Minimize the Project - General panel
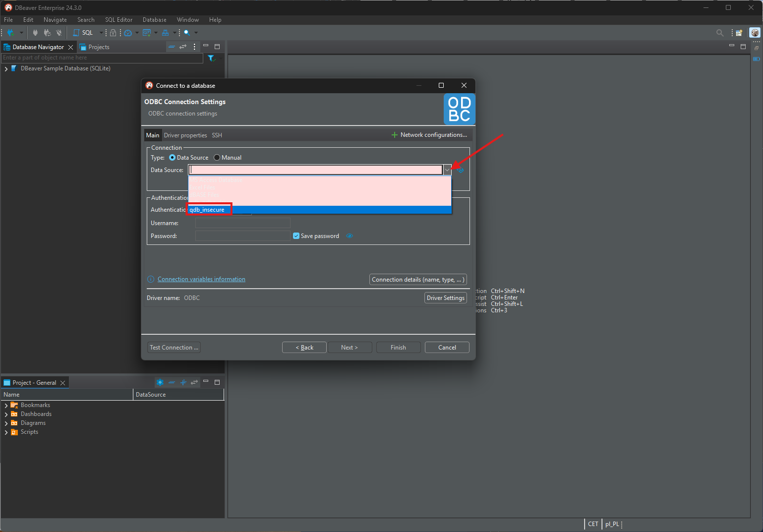The height and width of the screenshot is (532, 763). pos(206,381)
